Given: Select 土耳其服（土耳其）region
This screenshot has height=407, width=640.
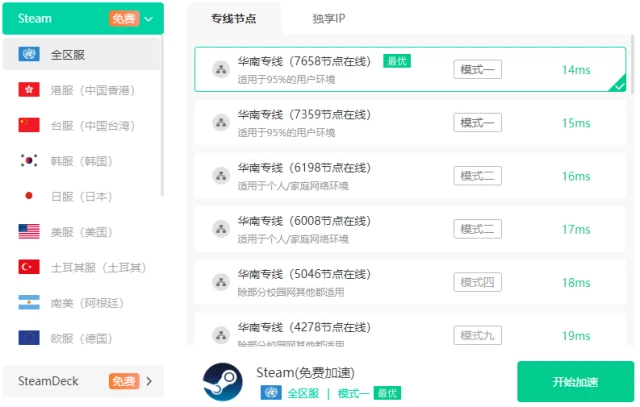Looking at the screenshot, I should click(81, 267).
